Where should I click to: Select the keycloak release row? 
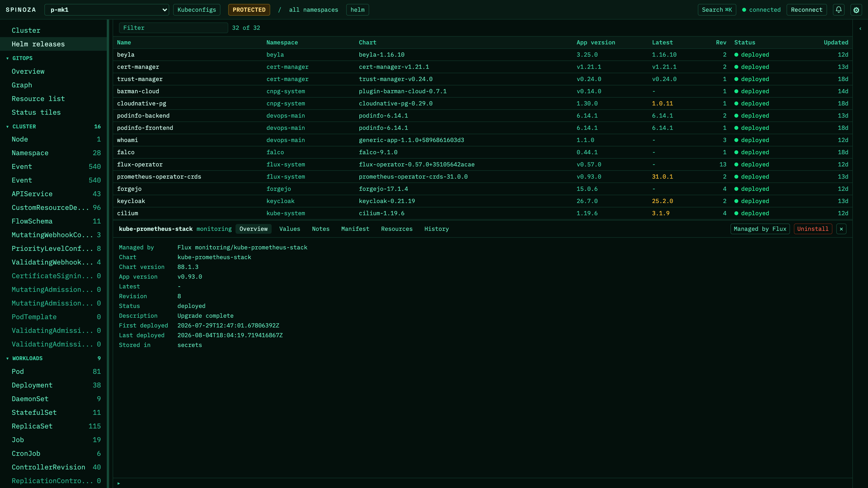coord(483,201)
